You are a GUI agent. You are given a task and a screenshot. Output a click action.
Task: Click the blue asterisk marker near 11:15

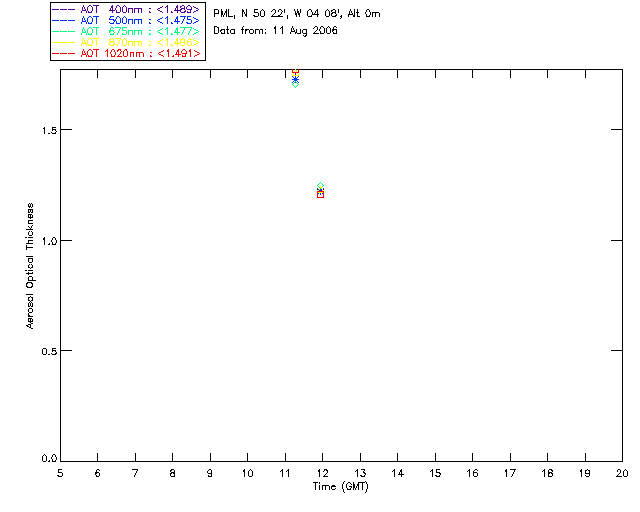(296, 79)
